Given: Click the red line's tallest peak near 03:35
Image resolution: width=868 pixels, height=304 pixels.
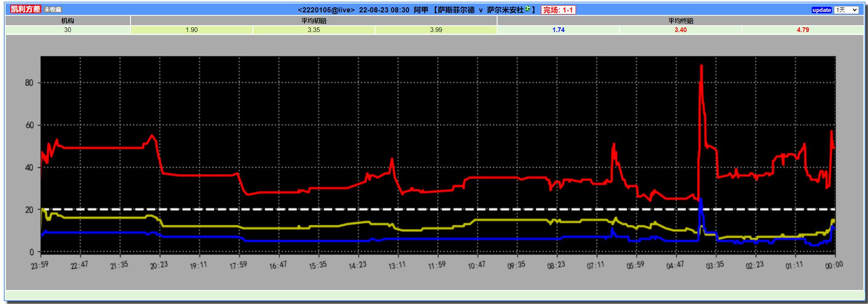Looking at the screenshot, I should [x=701, y=66].
